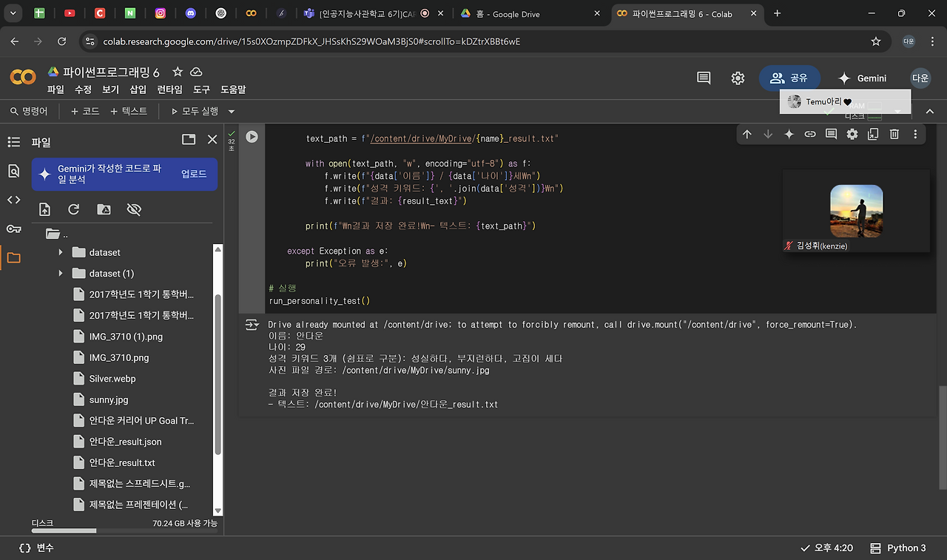The height and width of the screenshot is (560, 947).
Task: Click the mount Google Drive folder icon
Action: (x=104, y=210)
